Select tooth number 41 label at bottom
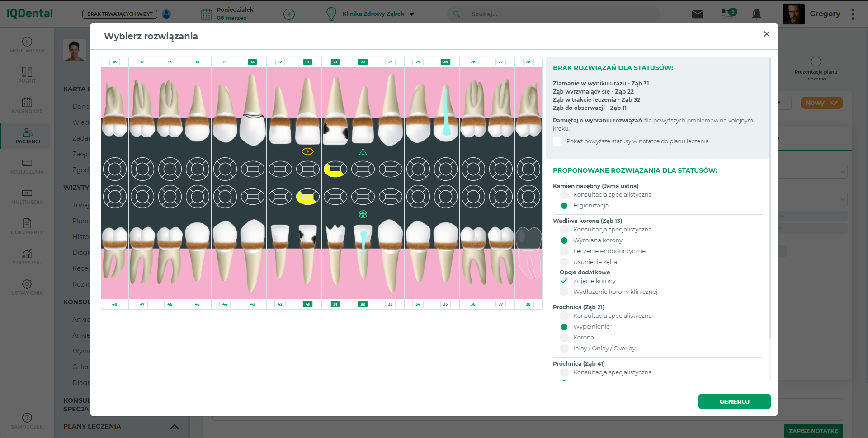The width and height of the screenshot is (868, 438). (307, 304)
